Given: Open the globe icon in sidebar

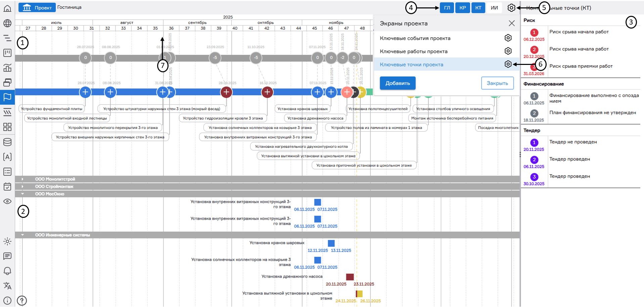Looking at the screenshot, I should pos(7,23).
